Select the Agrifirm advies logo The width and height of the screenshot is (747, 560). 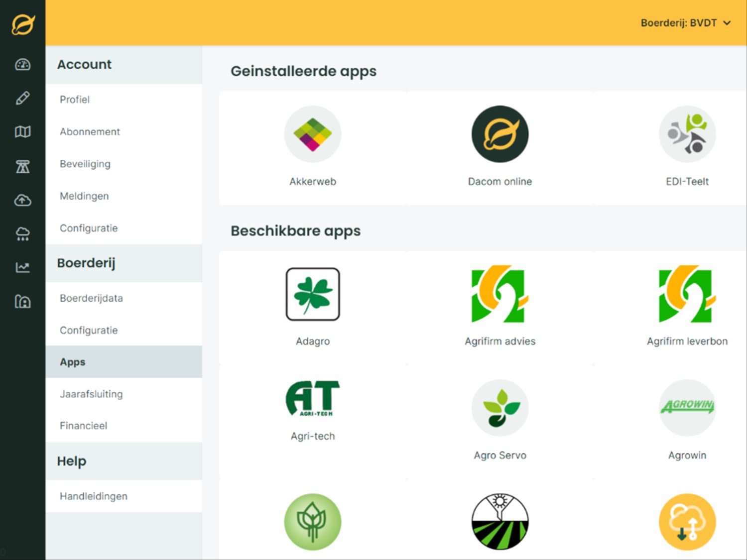pos(500,294)
